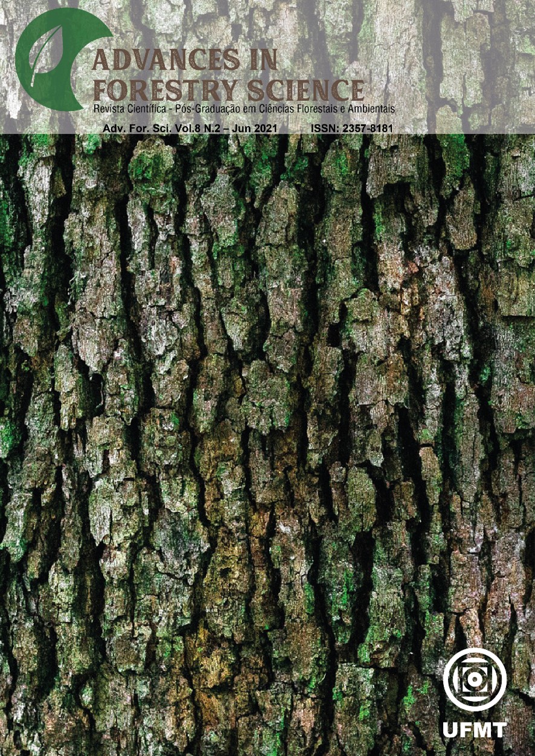Click the UFMT circular emblem
This screenshot has height=756, width=535.
tap(475, 681)
